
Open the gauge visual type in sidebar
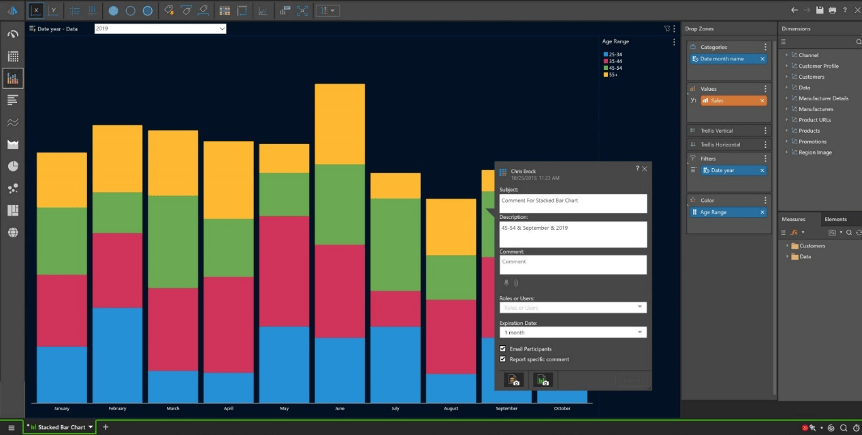pos(13,34)
